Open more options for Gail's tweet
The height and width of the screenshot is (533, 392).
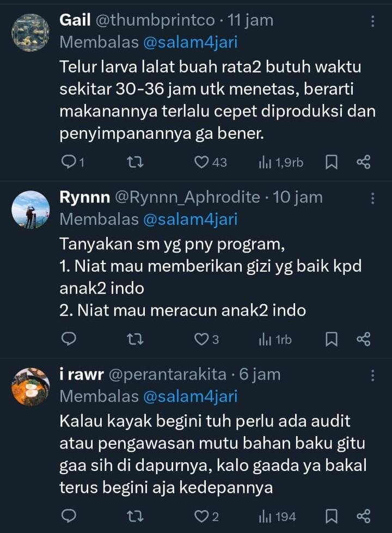pos(372,21)
